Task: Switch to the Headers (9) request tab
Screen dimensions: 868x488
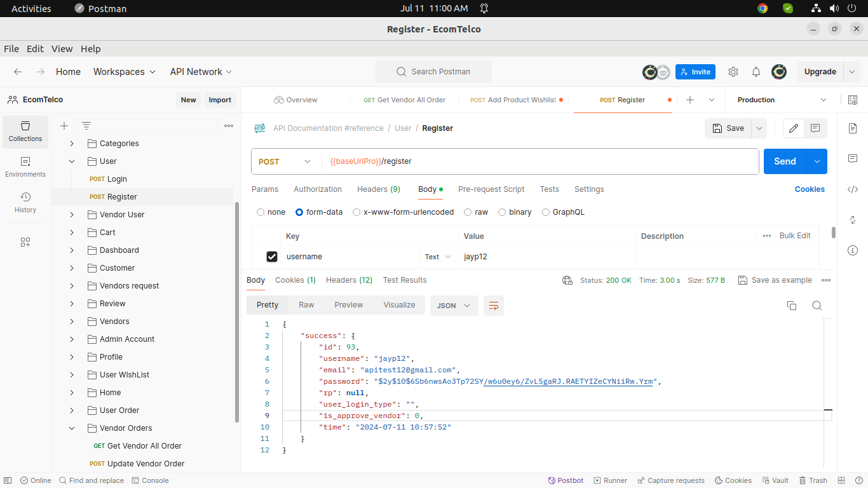Action: 379,189
